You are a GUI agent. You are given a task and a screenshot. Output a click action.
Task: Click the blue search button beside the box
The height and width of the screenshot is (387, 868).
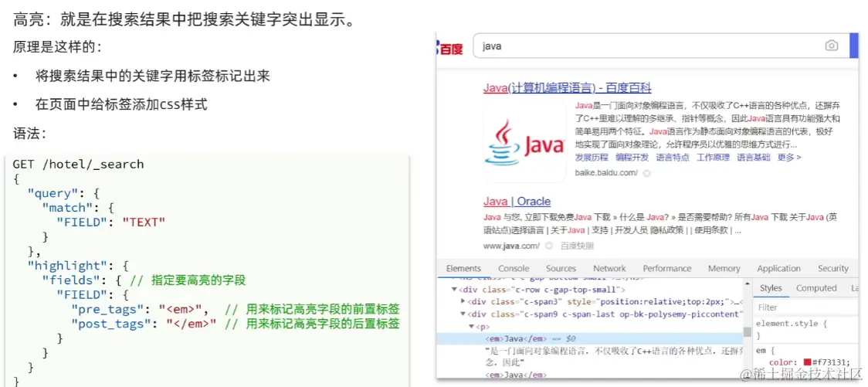coord(853,46)
